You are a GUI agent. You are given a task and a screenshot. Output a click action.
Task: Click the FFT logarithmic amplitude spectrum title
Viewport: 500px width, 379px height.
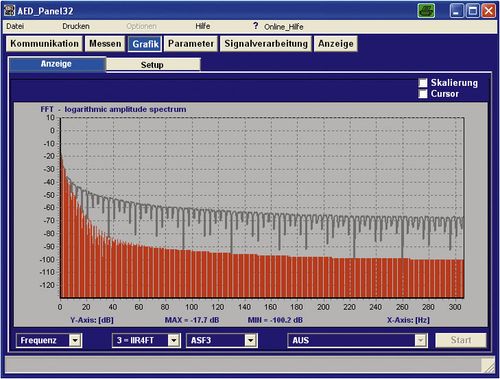point(113,109)
